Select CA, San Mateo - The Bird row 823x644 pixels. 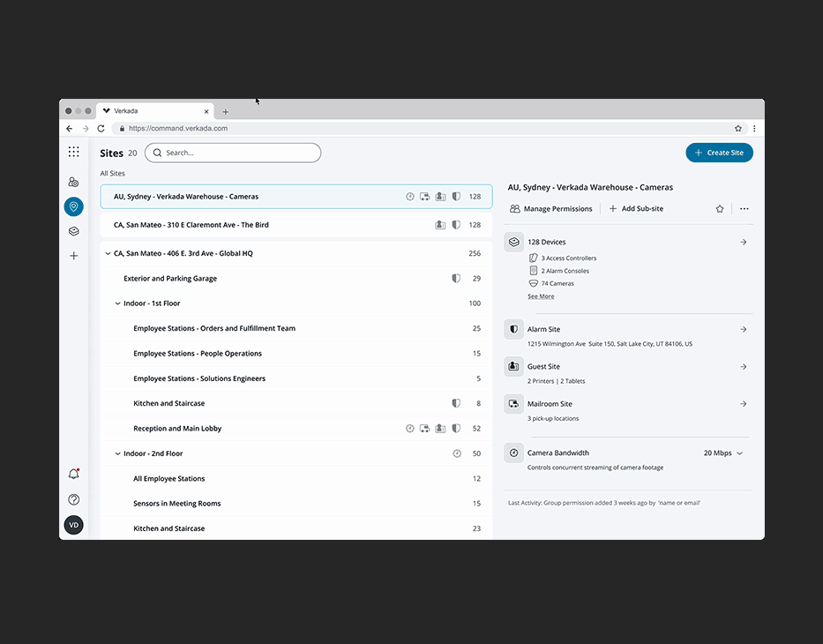pyautogui.click(x=296, y=225)
